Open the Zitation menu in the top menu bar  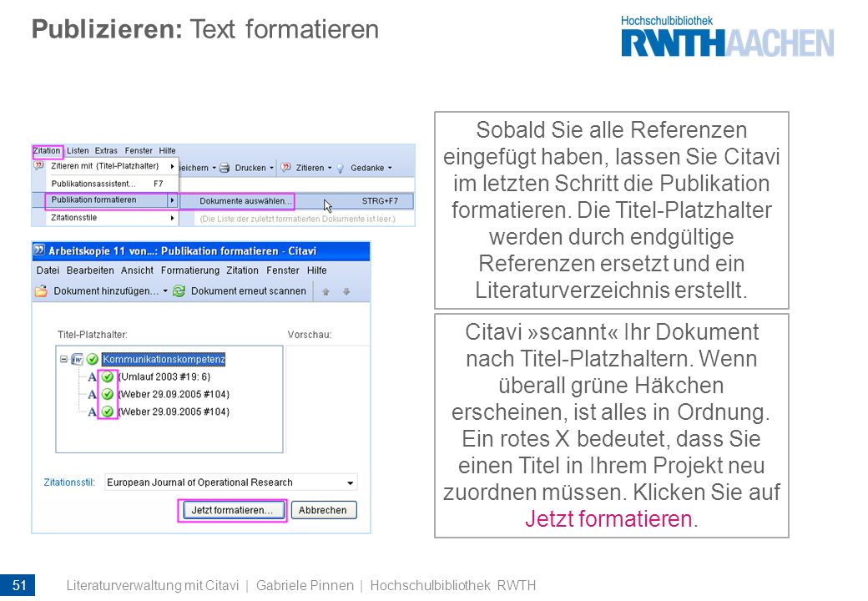coord(47,150)
